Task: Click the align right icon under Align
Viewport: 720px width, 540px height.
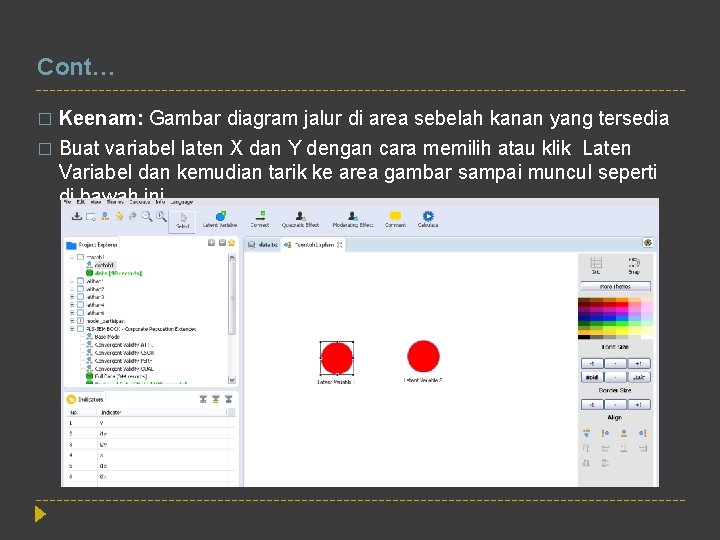Action: point(642,433)
